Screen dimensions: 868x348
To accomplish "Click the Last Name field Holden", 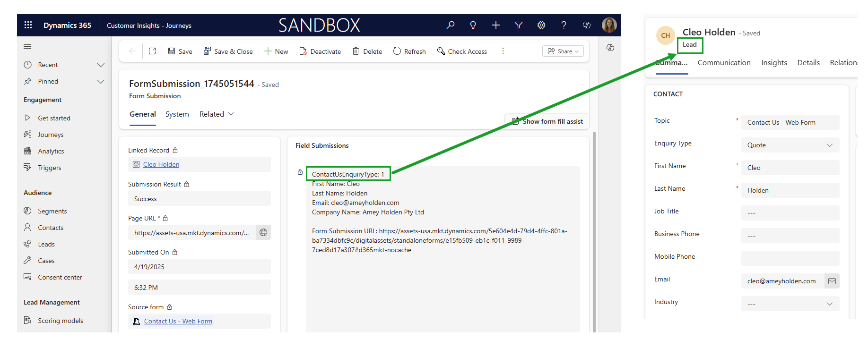I will point(790,190).
